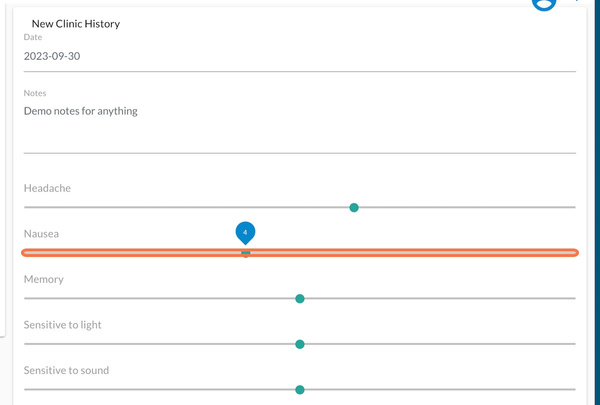The height and width of the screenshot is (405, 600).
Task: Click the Sensitive to light label
Action: pyautogui.click(x=62, y=325)
